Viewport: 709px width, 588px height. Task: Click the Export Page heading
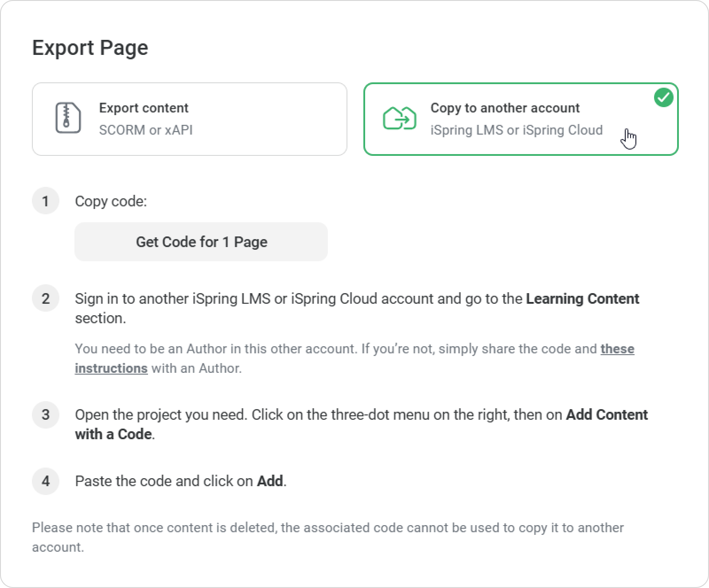click(x=90, y=48)
